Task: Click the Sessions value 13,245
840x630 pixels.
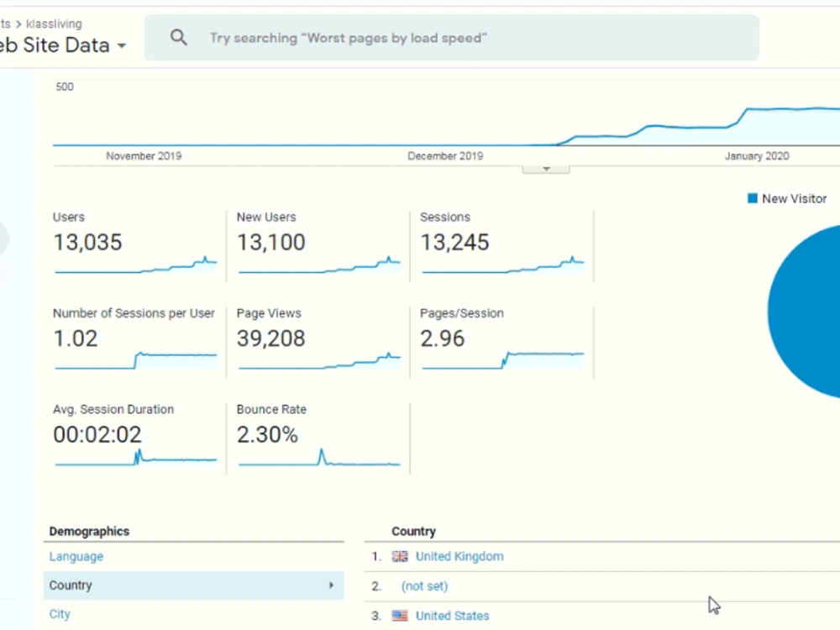Action: tap(454, 242)
